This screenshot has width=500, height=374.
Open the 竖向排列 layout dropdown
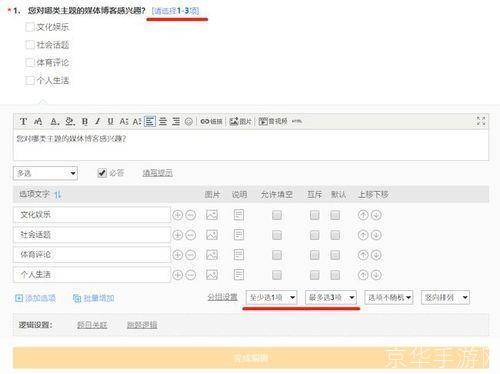pos(445,297)
